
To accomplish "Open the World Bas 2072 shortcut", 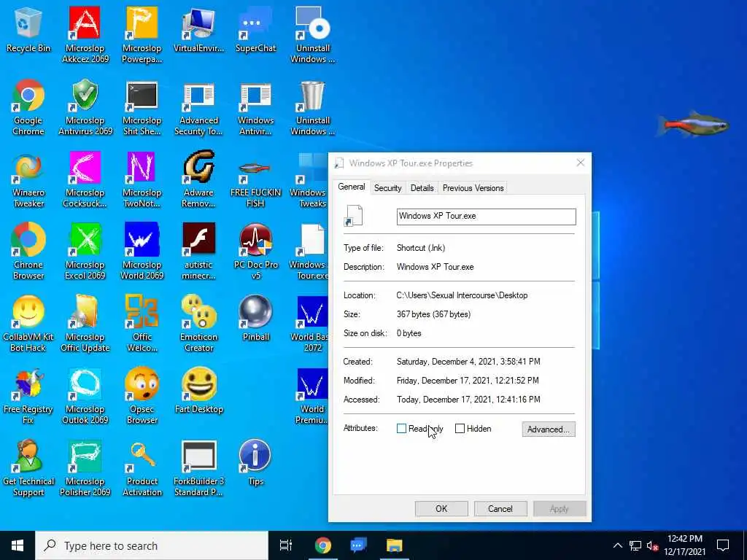I will (x=311, y=324).
